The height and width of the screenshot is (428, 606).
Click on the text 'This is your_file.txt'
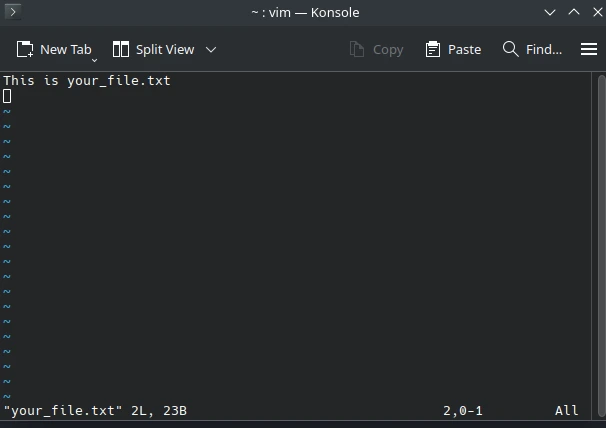click(87, 81)
